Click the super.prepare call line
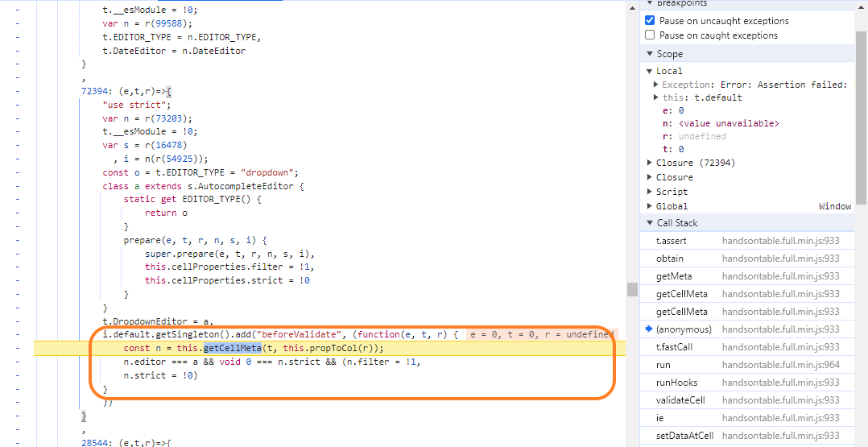 coord(229,254)
